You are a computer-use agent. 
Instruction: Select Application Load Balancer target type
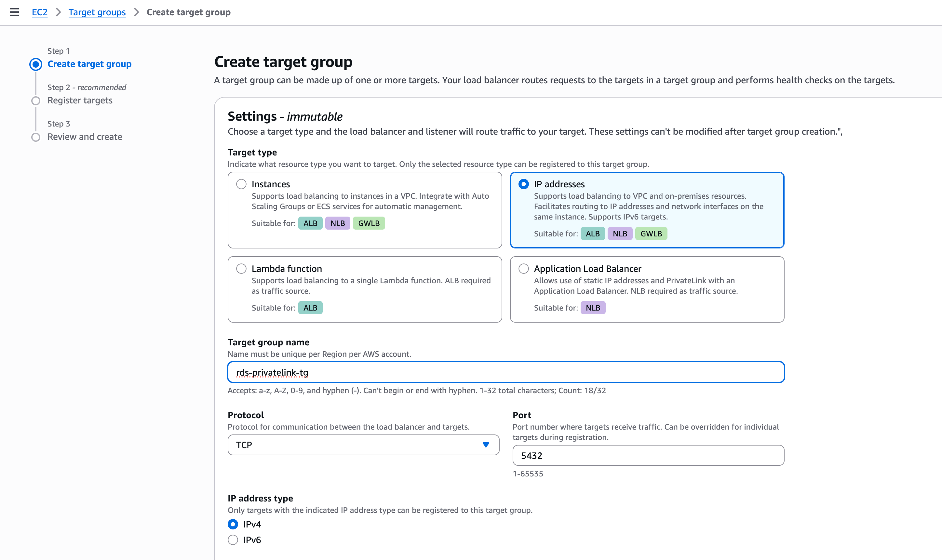(524, 269)
